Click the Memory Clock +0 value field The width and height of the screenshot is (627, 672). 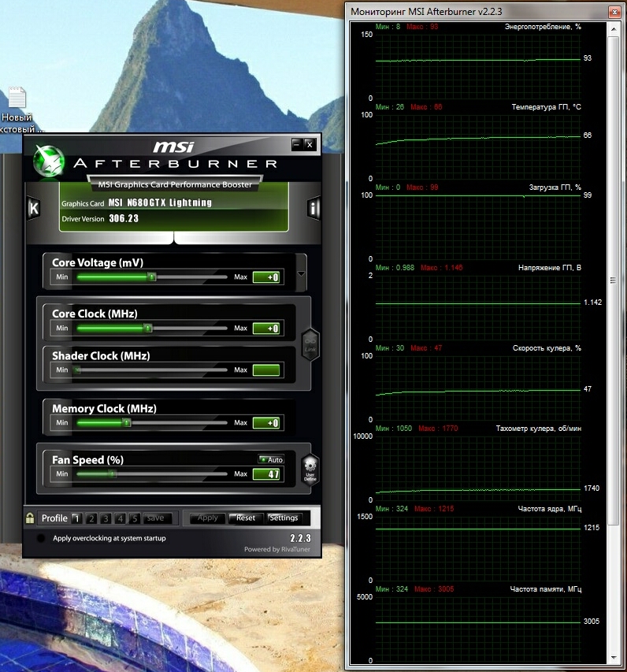(x=266, y=423)
